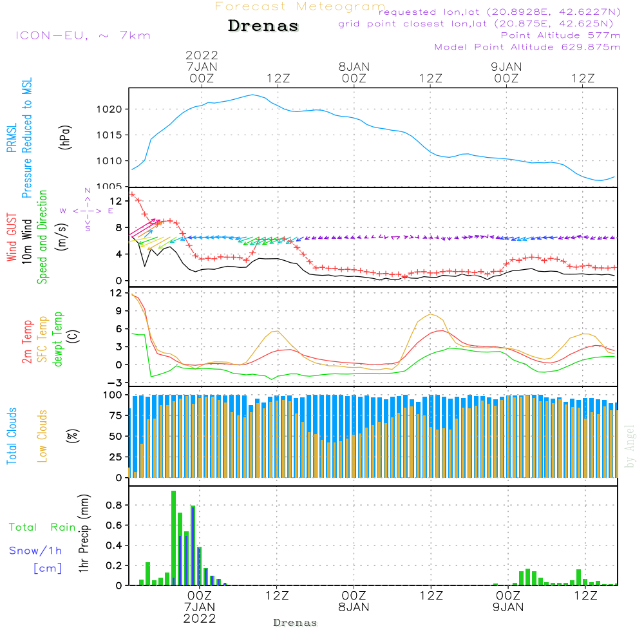The height and width of the screenshot is (644, 644).
Task: Click the orange "Low Clouds" label
Action: click(42, 436)
